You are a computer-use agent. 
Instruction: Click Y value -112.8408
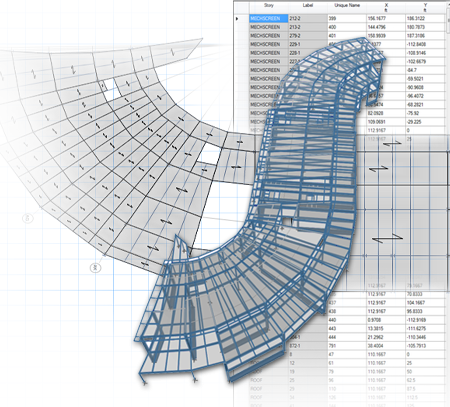click(x=425, y=44)
